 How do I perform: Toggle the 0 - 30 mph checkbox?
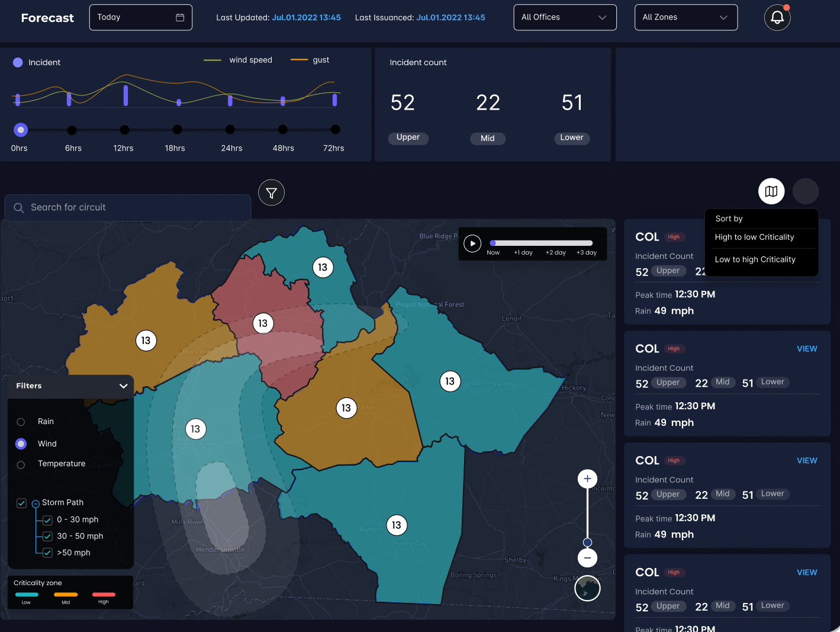48,520
